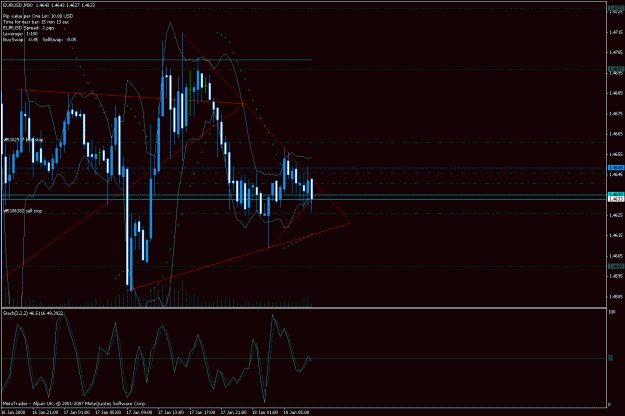Viewport: 625px width, 416px height.
Task: Click the 1.4585 price axis label
Action: [x=616, y=296]
